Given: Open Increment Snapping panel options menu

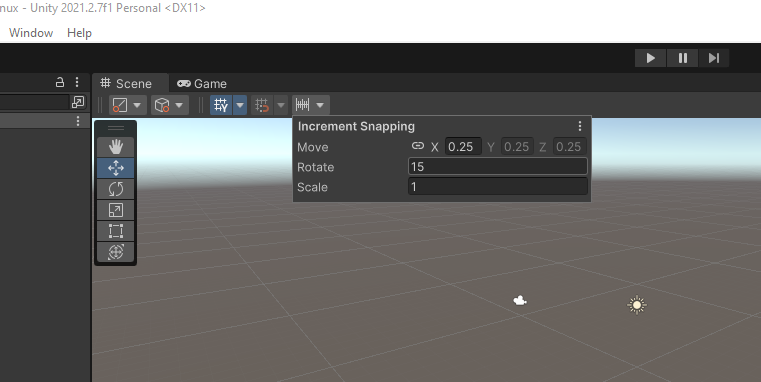Looking at the screenshot, I should pyautogui.click(x=579, y=126).
